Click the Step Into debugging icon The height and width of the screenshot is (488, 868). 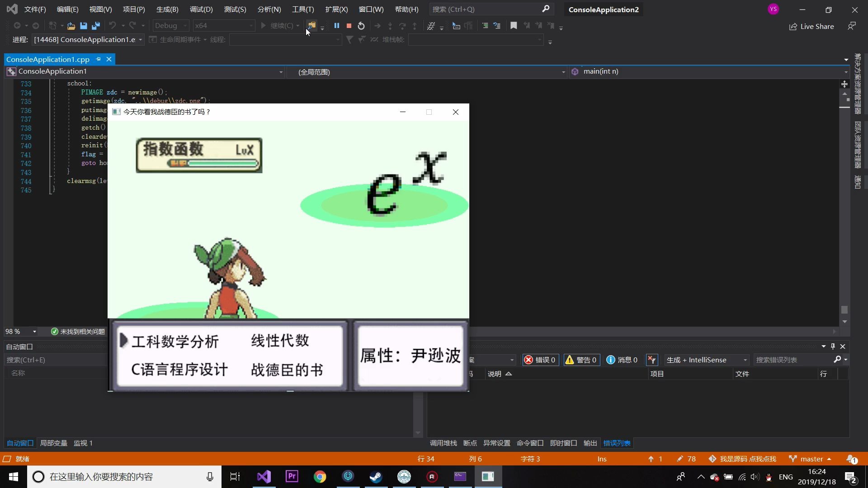pos(390,26)
